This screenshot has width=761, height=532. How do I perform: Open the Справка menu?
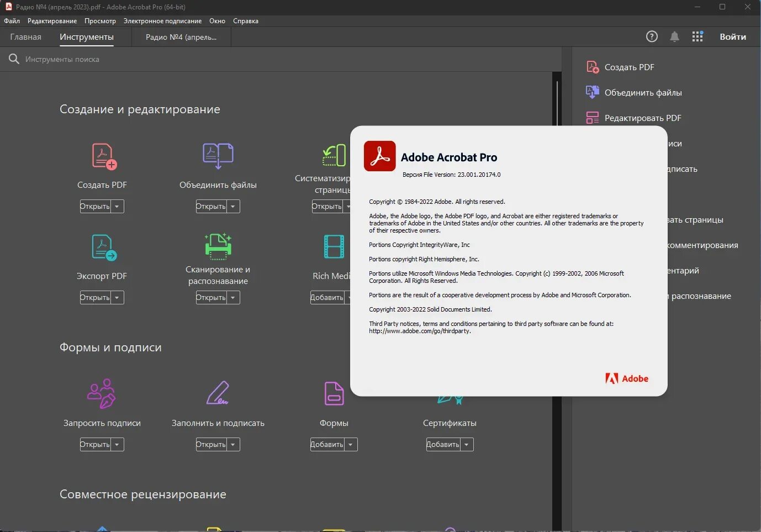point(246,21)
